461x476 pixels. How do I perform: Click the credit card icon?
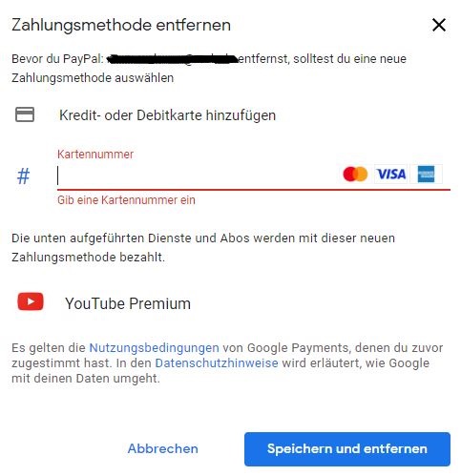pyautogui.click(x=25, y=114)
